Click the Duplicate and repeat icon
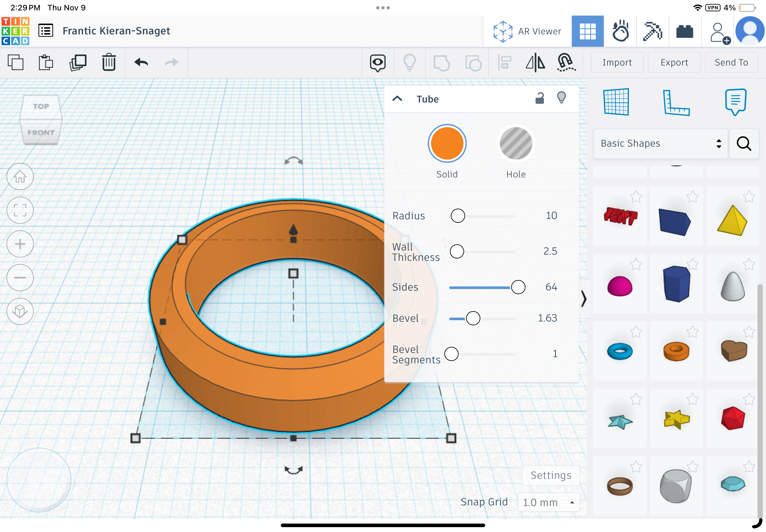Viewport: 766px width, 532px height. 78,62
